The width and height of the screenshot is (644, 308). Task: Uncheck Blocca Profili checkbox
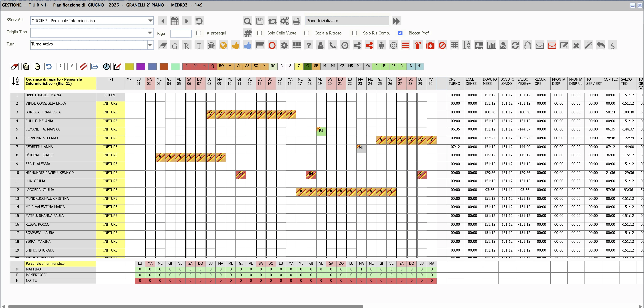400,33
